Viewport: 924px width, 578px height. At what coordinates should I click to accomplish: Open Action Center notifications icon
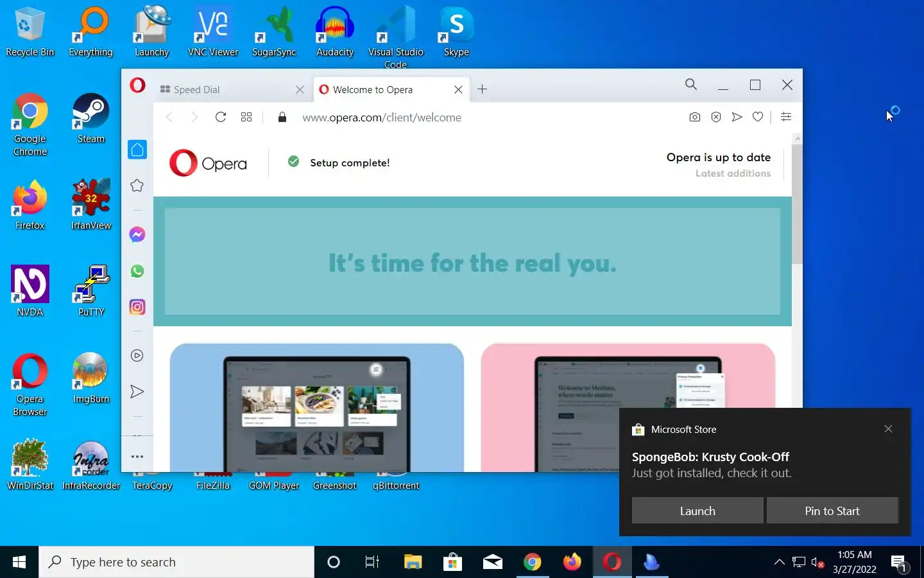899,563
